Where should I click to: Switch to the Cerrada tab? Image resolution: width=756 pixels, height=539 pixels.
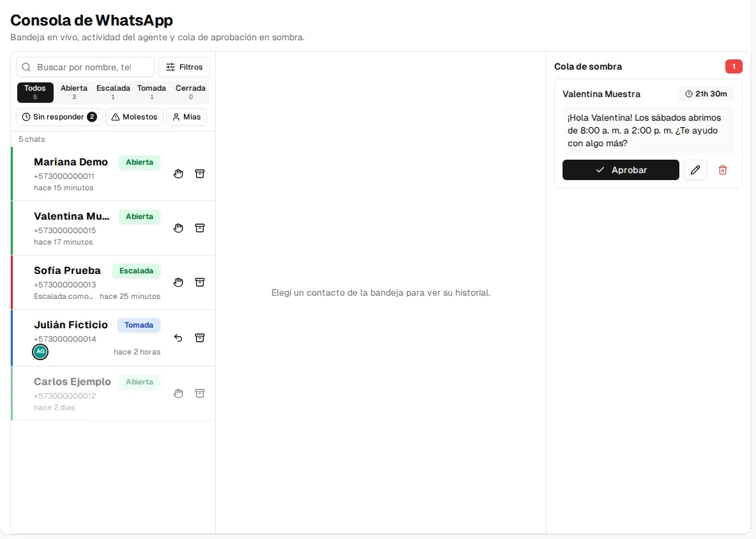pos(190,92)
